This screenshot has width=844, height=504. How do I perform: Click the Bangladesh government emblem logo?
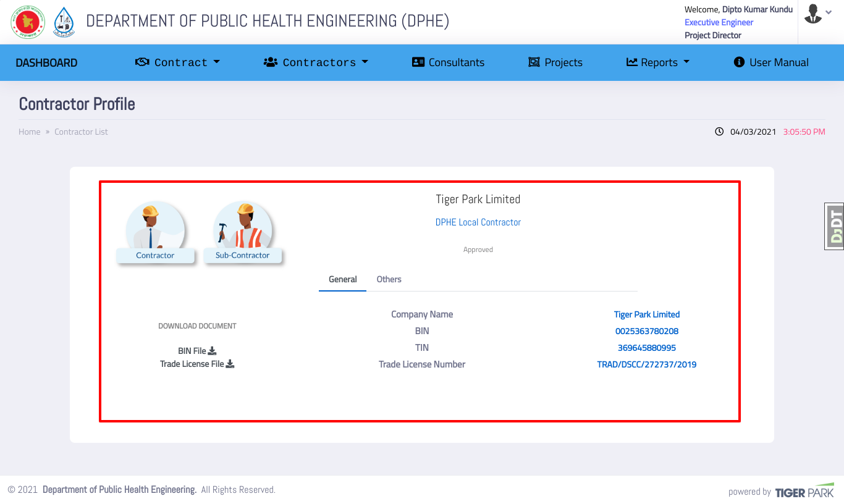point(27,22)
